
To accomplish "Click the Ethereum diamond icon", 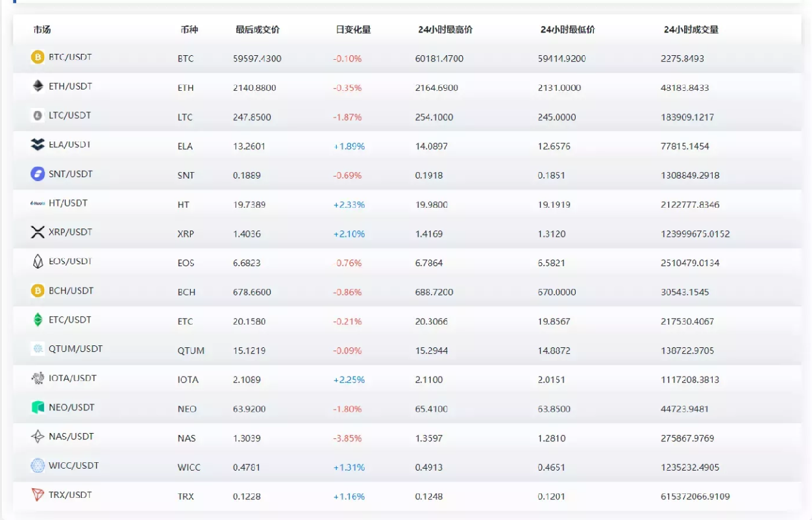I will click(38, 86).
